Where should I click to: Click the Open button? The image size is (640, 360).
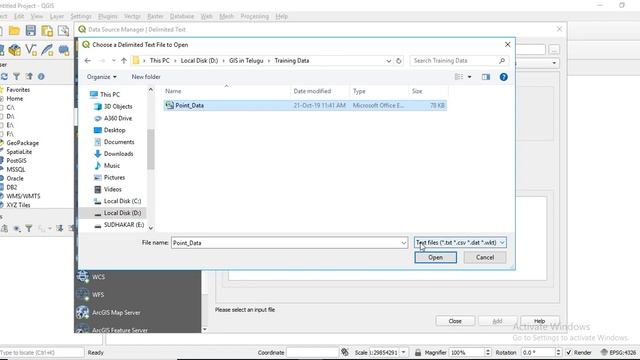tap(436, 257)
